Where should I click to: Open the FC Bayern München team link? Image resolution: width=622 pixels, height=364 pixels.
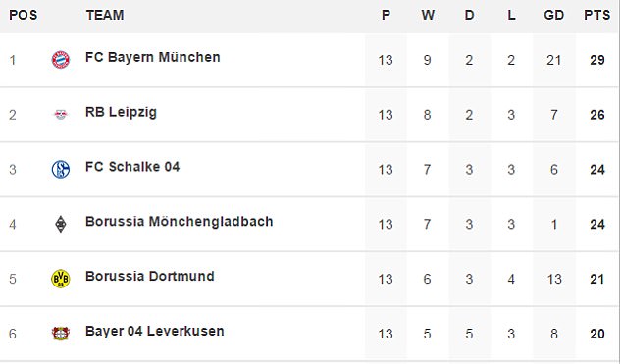coord(153,58)
